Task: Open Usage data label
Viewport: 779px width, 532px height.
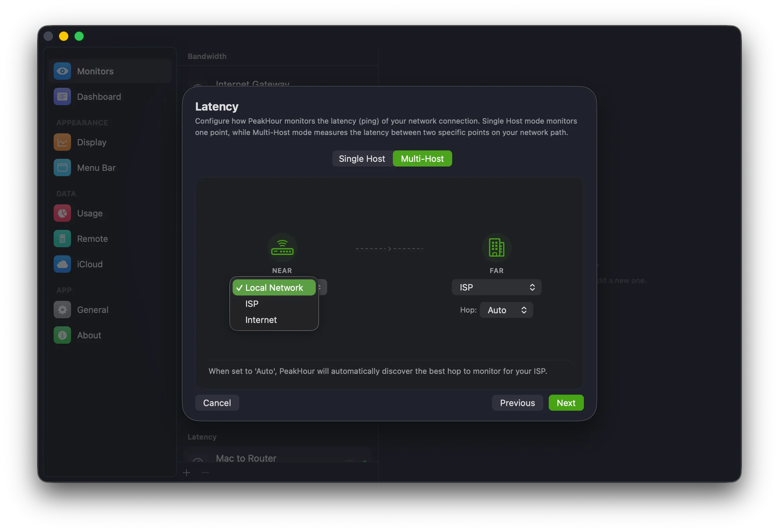Action: click(x=90, y=213)
